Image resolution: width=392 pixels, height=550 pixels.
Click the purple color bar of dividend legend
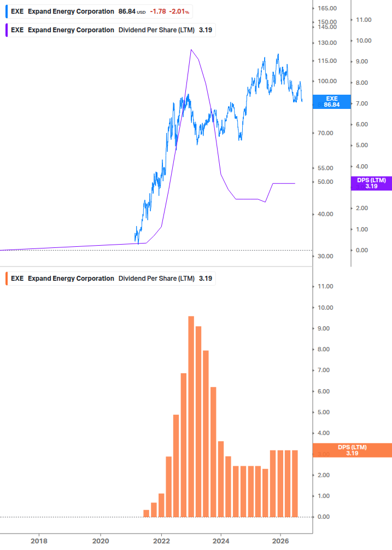(x=7, y=30)
